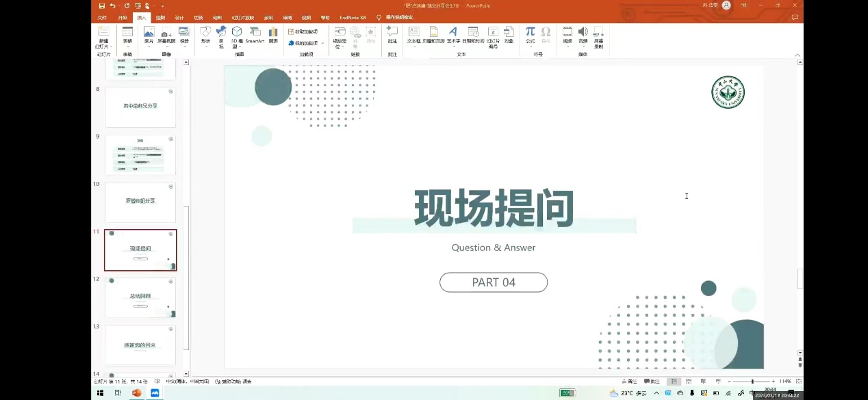Click Get Add-ins (获取加载项) button
Image resolution: width=868 pixels, height=400 pixels.
pos(303,32)
